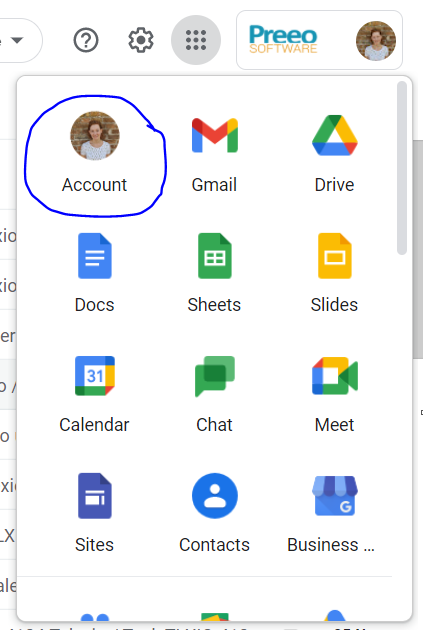
Task: Open the Account app tile
Action: [94, 154]
